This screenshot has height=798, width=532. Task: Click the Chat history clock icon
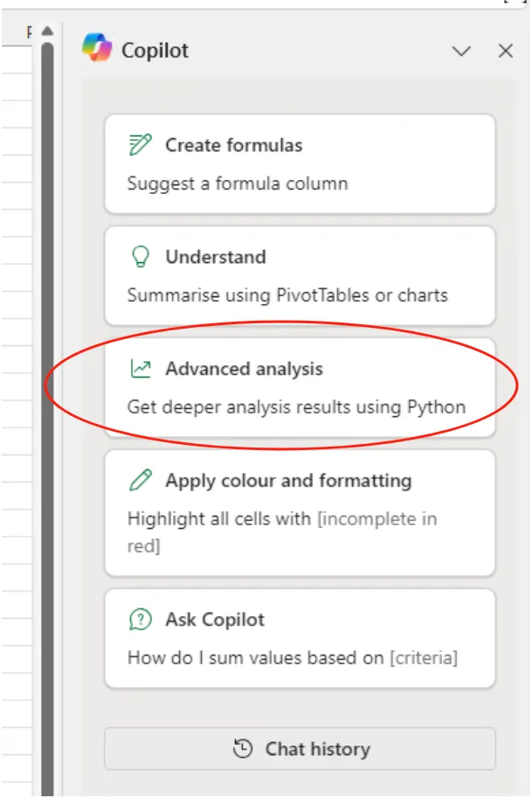[243, 749]
